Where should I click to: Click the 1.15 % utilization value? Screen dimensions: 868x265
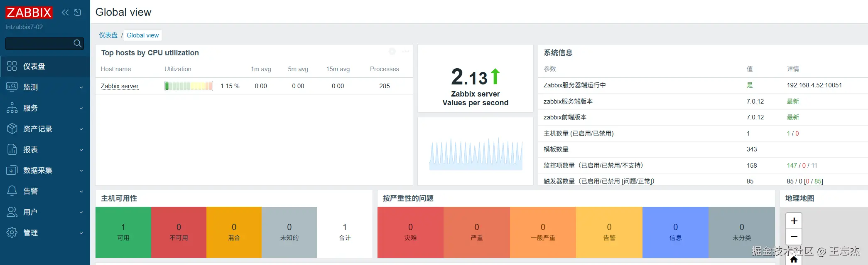click(230, 86)
